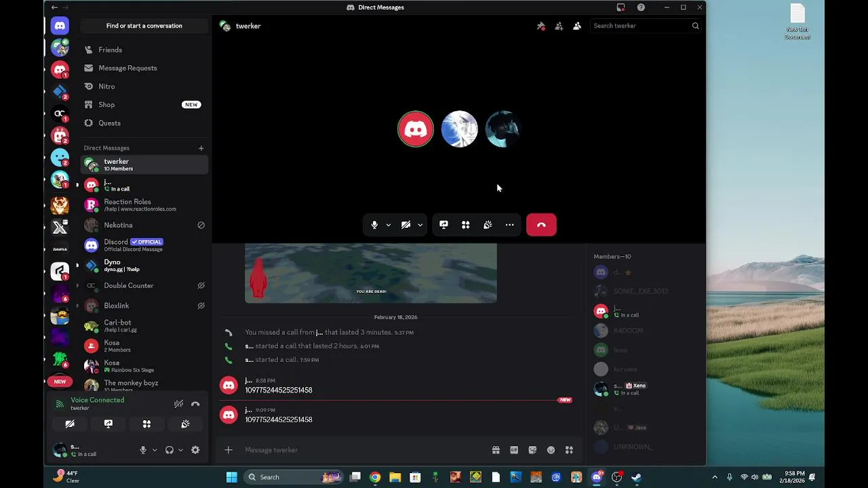Image resolution: width=868 pixels, height=488 pixels.
Task: Open soundboard from call controls
Action: (x=488, y=225)
